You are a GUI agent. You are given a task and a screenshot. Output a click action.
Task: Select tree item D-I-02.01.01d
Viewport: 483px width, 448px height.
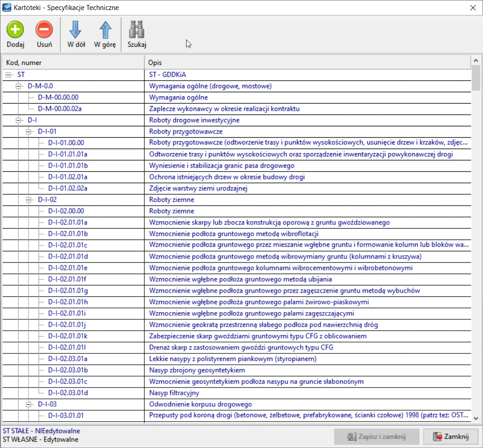(x=68, y=257)
